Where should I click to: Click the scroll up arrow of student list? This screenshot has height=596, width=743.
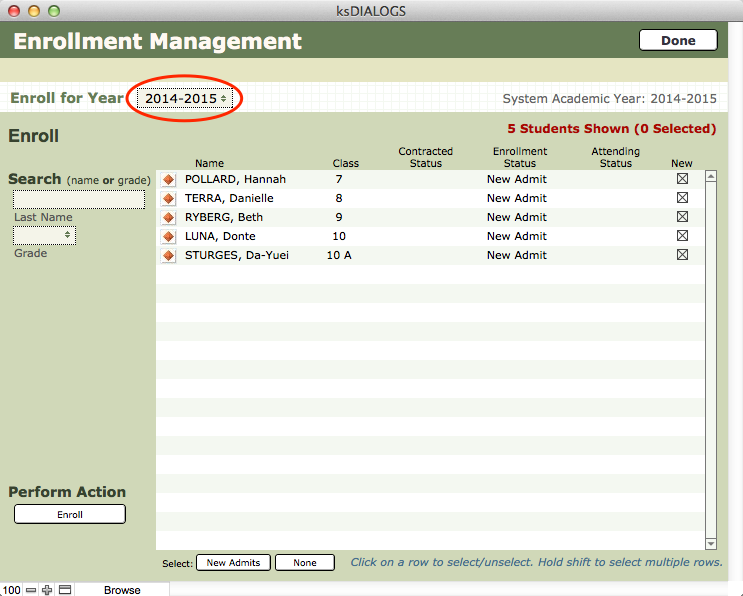(711, 176)
